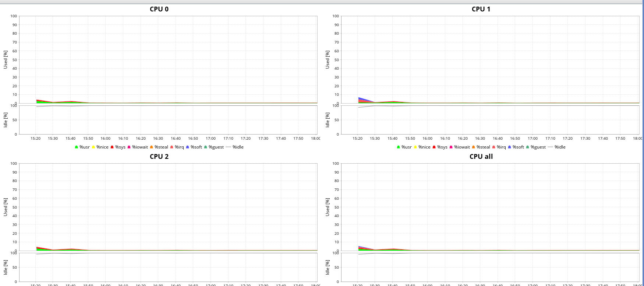The width and height of the screenshot is (644, 286).
Task: Click the CPU all chart heading
Action: pos(481,157)
